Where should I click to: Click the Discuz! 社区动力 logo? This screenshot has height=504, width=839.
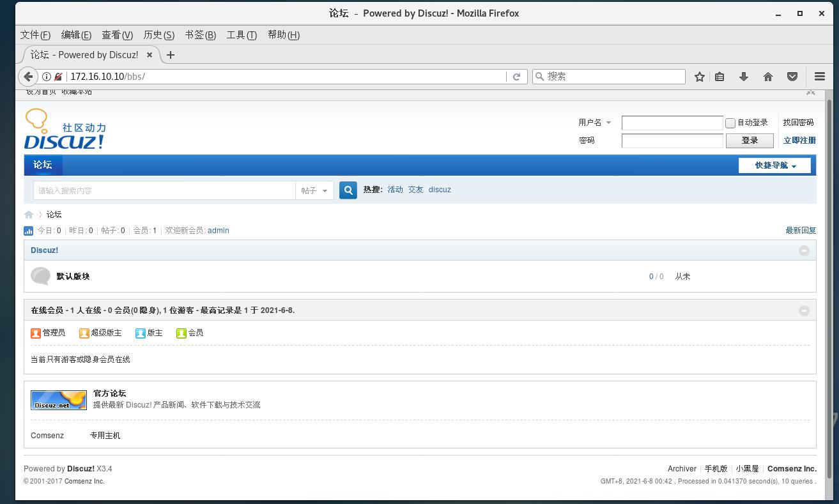(x=65, y=129)
